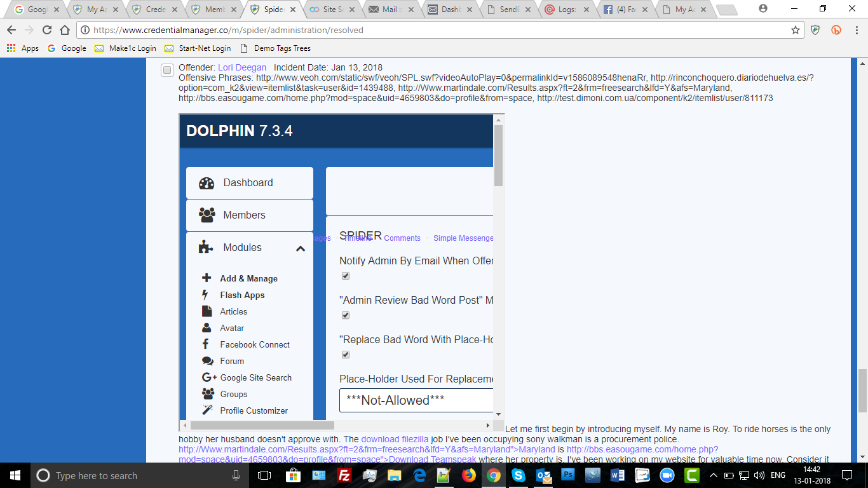Uncheck Replace Bad Word With Place-Holder checkbox
The image size is (868, 488).
pyautogui.click(x=346, y=355)
